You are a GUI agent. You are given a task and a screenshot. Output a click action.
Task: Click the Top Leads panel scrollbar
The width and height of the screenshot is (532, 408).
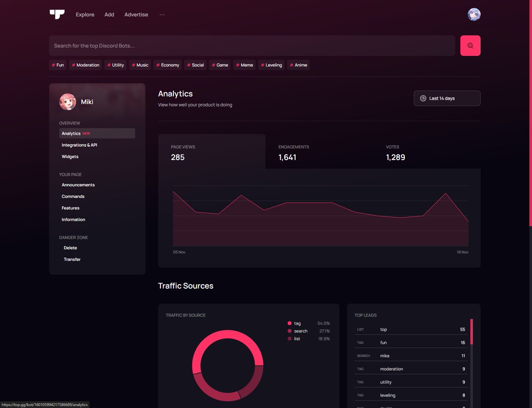(x=472, y=331)
